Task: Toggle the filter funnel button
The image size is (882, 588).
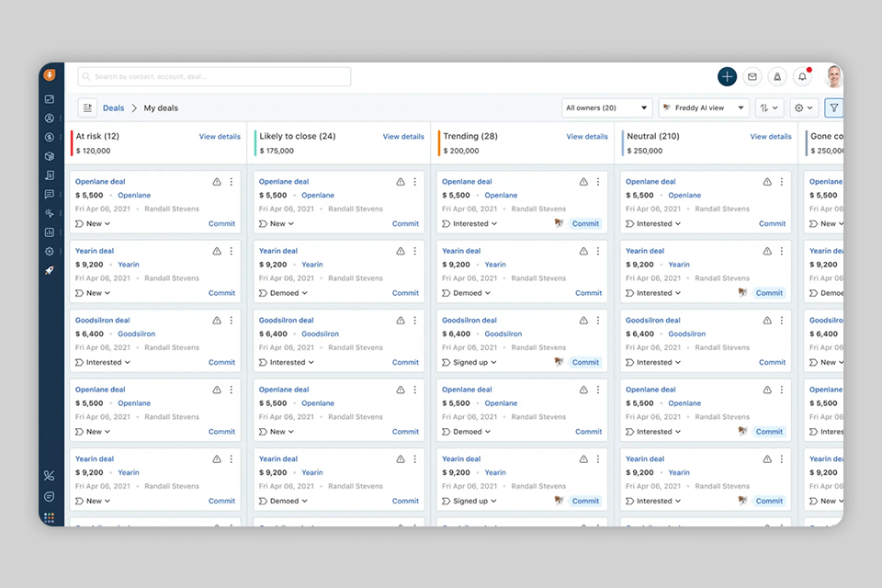Action: click(833, 107)
